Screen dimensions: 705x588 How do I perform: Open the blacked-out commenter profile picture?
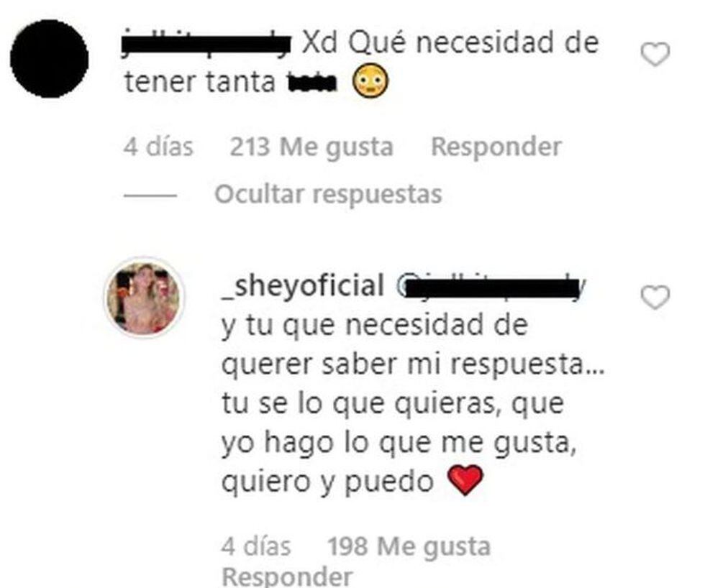49,58
